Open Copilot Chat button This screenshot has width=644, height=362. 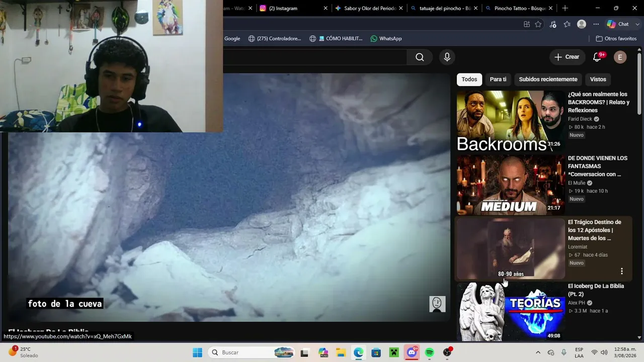pos(618,24)
